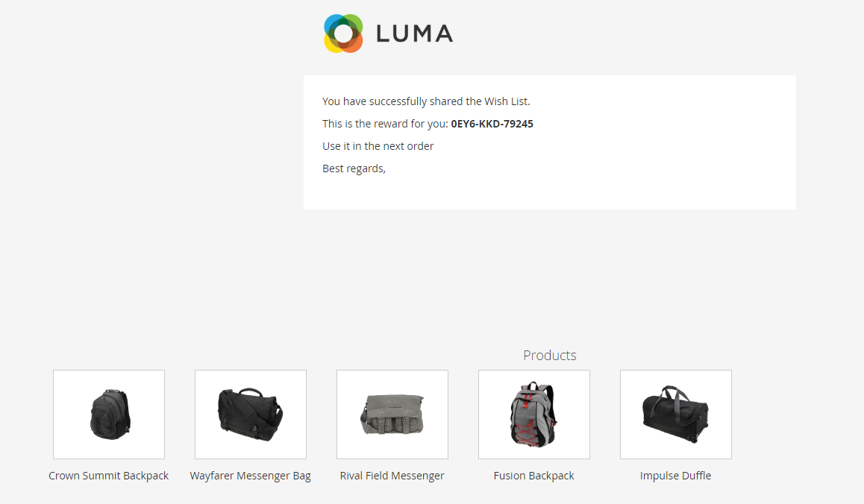Click the 'Use it in the next order' line
This screenshot has height=504, width=864.
[x=378, y=146]
